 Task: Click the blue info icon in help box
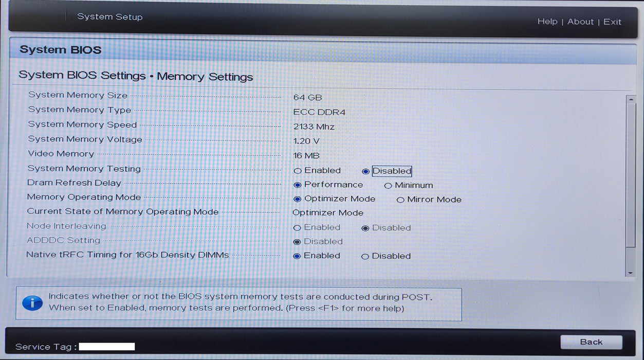point(32,303)
